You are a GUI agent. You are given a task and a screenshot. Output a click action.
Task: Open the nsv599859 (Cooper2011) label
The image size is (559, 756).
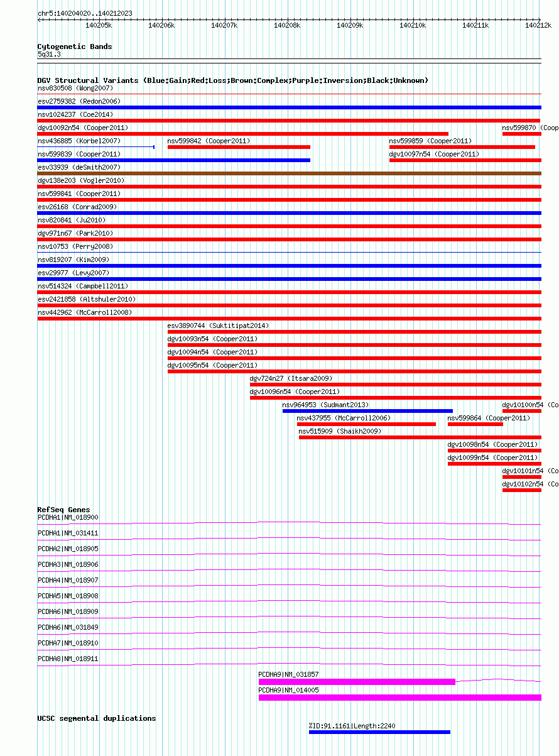(x=430, y=141)
